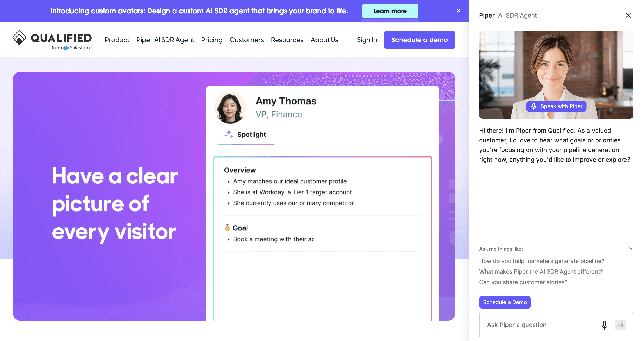Close the Piper chat panel

[628, 16]
